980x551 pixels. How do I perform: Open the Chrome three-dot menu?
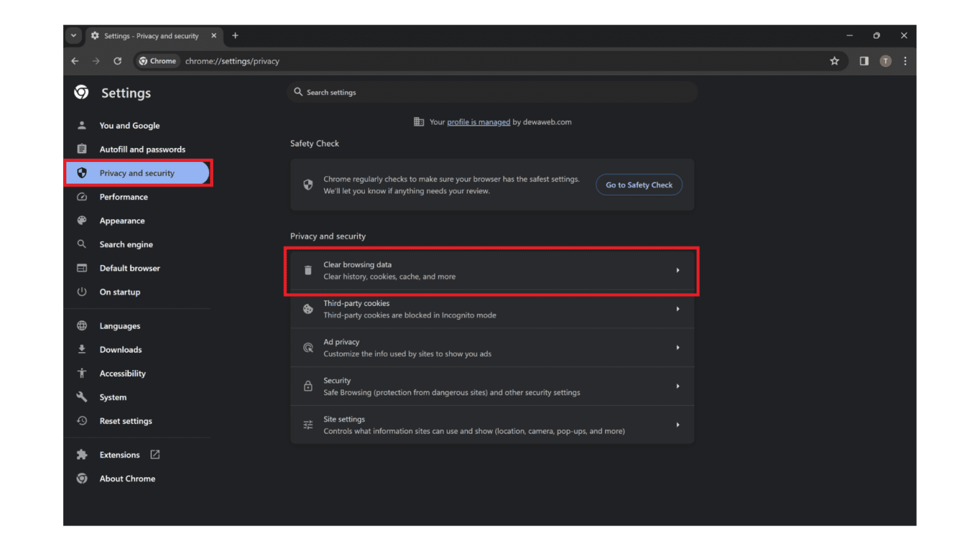pos(905,61)
